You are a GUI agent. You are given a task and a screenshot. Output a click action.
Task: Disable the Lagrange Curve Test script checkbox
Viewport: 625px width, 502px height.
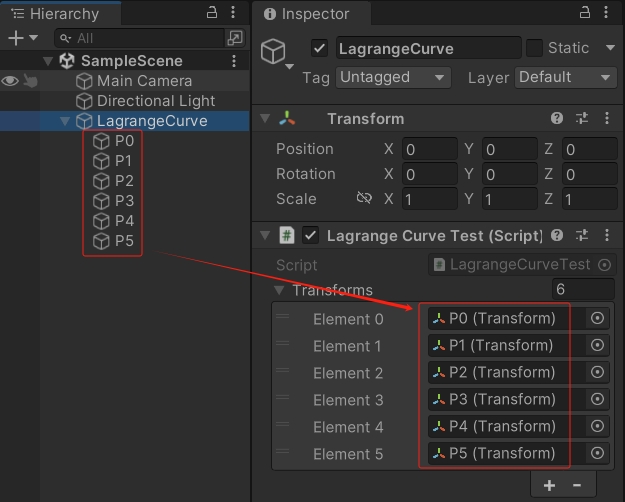(311, 236)
